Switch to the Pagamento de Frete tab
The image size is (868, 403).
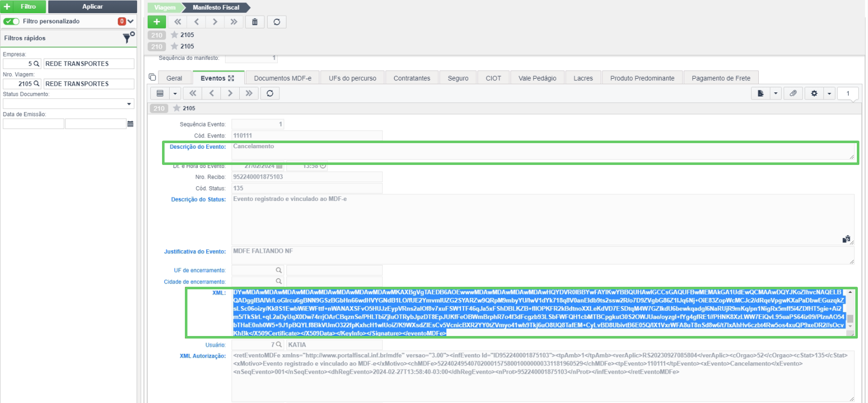[721, 78]
